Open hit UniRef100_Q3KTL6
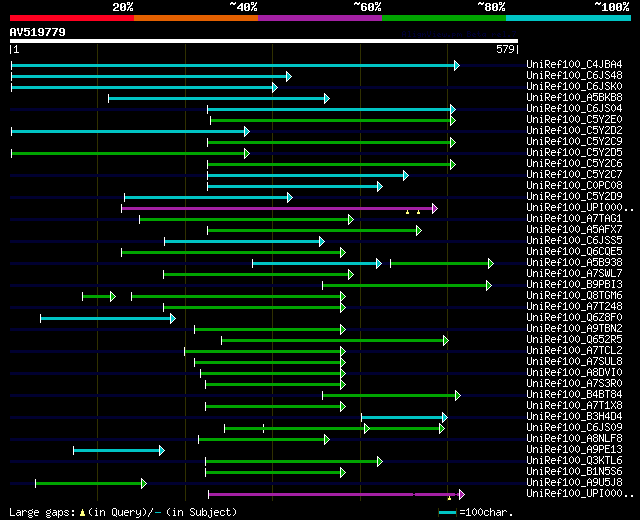 click(574, 461)
